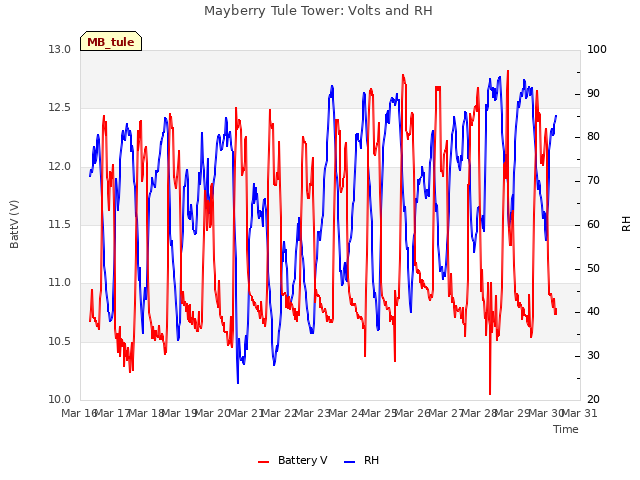Click the 40 right axis tick label
This screenshot has width=640, height=480.
pos(593,312)
